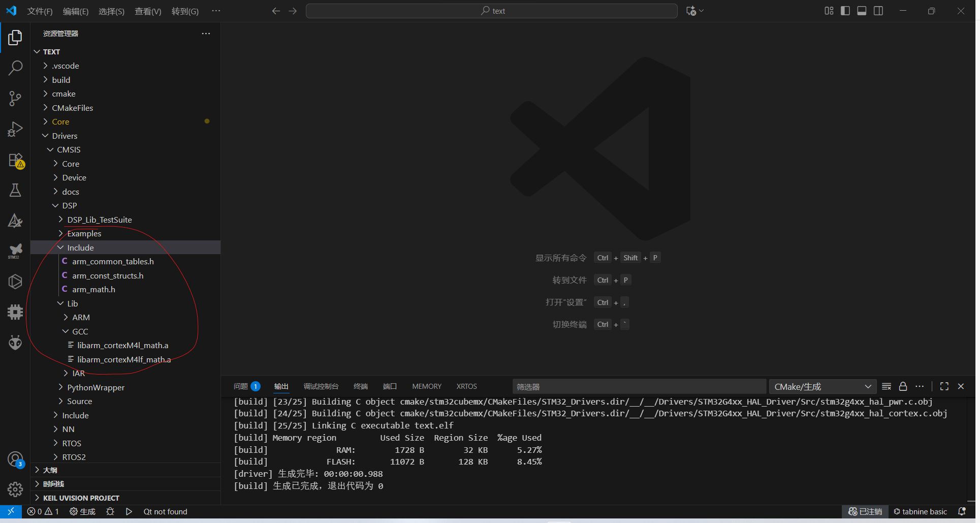This screenshot has height=523, width=980.
Task: Click the 生成 build button in status bar
Action: coord(83,511)
